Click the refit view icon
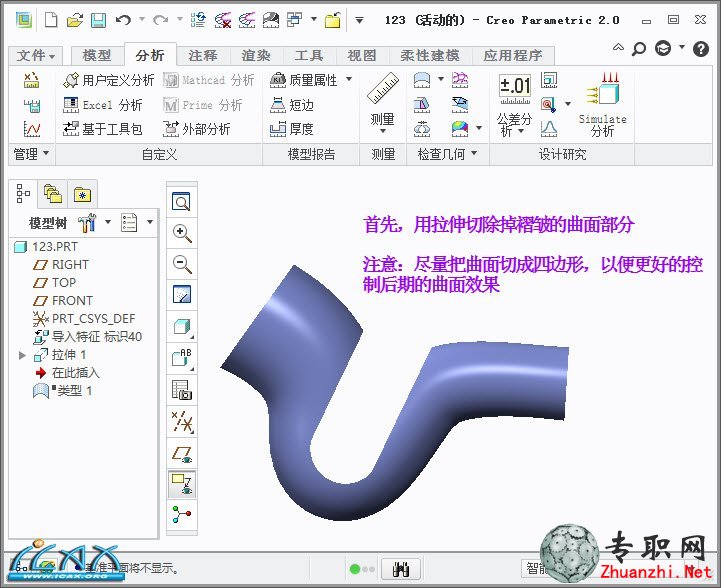Viewport: 721px width, 588px height. point(182,202)
